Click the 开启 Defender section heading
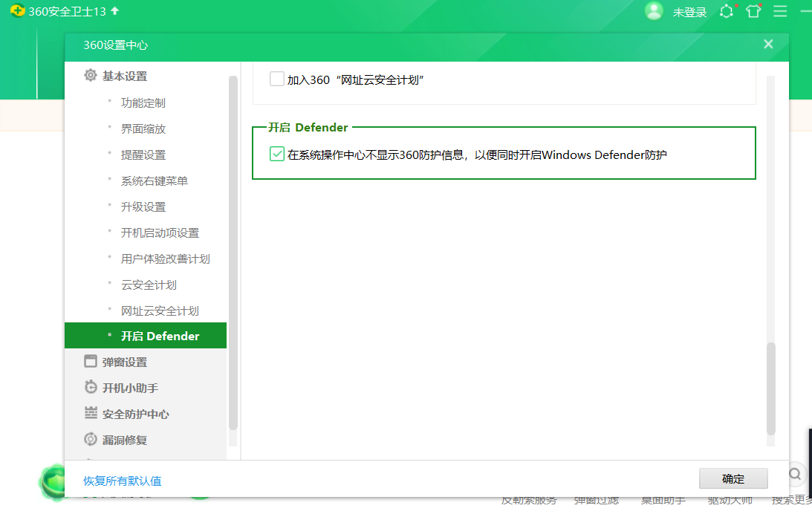This screenshot has height=517, width=812. (308, 128)
